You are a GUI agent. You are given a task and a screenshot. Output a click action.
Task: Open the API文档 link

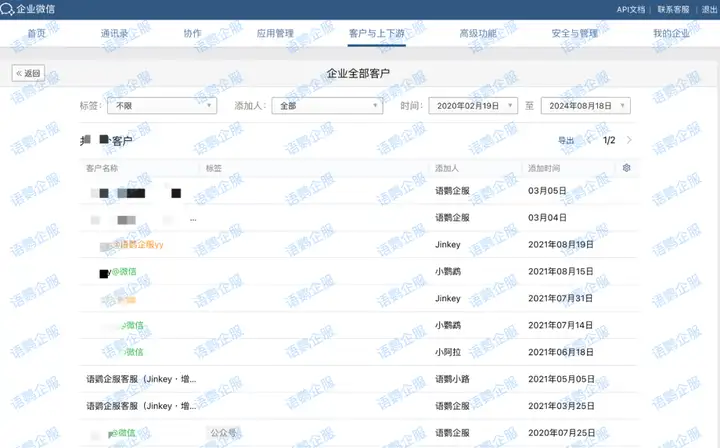(630, 9)
